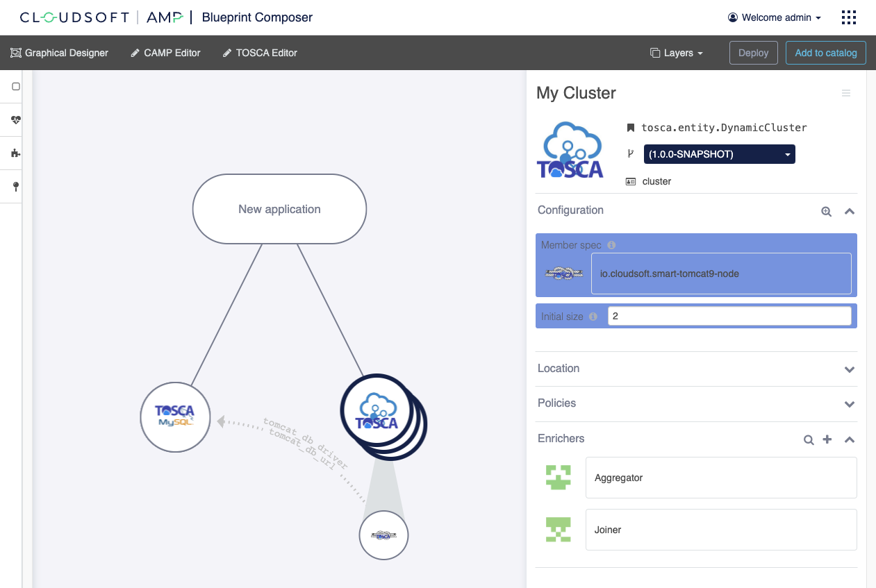Click the version branch icon
This screenshot has height=588, width=876.
(631, 154)
